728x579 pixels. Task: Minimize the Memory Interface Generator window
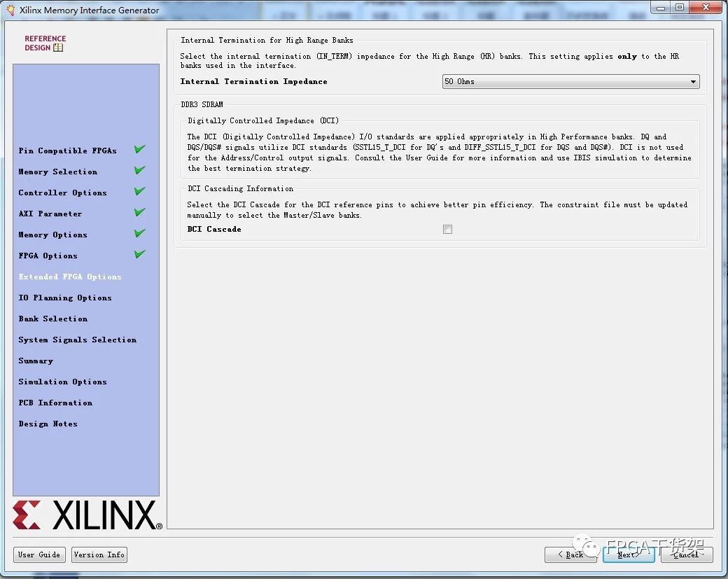661,8
